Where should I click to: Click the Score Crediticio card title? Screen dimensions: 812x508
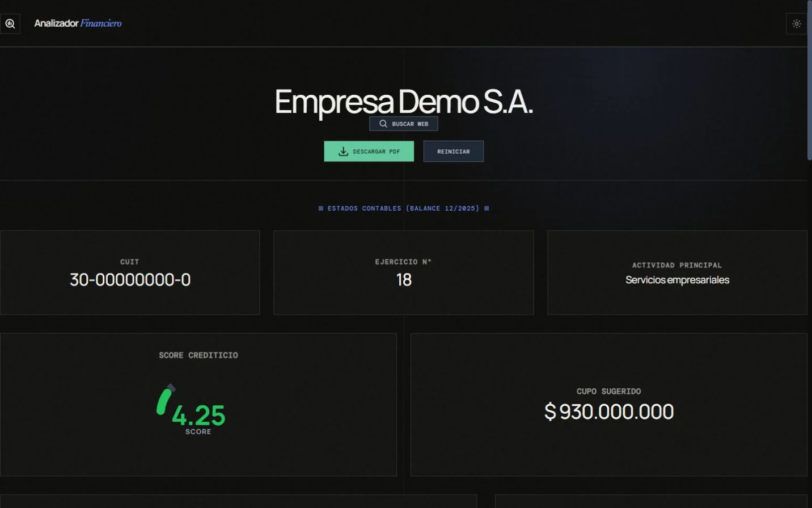click(198, 355)
